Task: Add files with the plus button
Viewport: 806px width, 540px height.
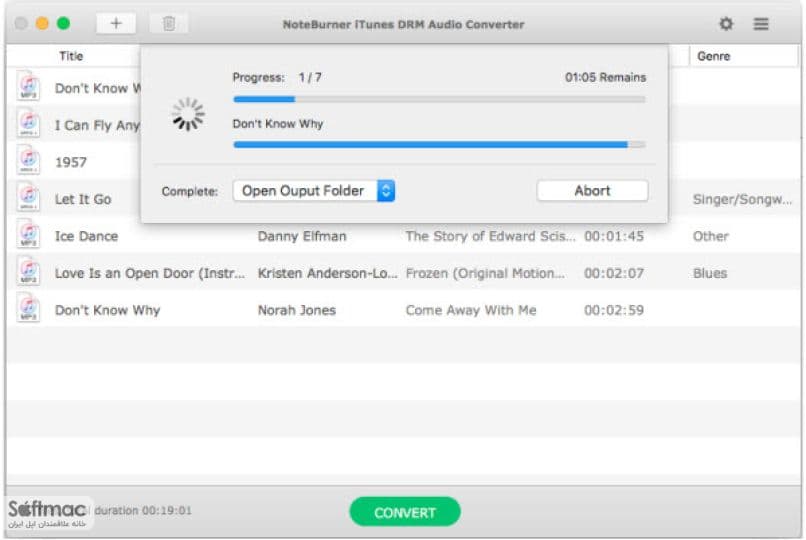Action: click(116, 24)
